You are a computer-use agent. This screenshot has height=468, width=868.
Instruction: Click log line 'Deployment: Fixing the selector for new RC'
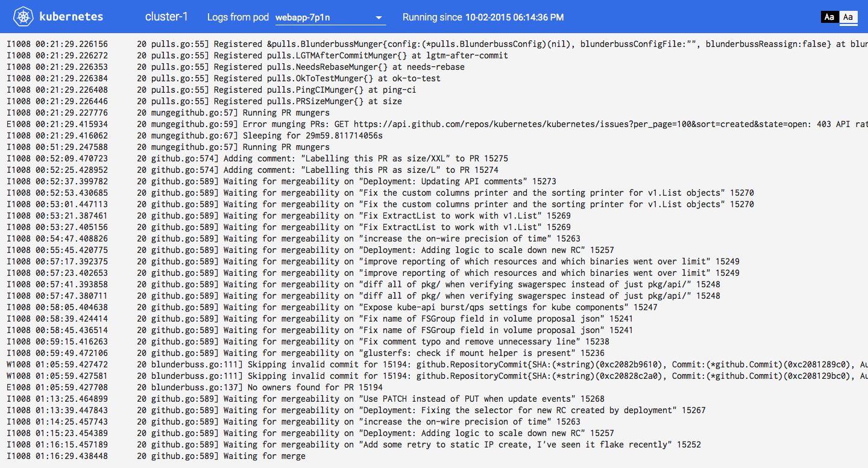point(356,410)
